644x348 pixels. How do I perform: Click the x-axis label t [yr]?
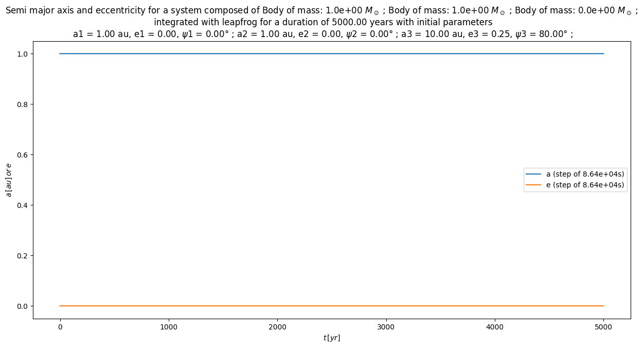332,338
